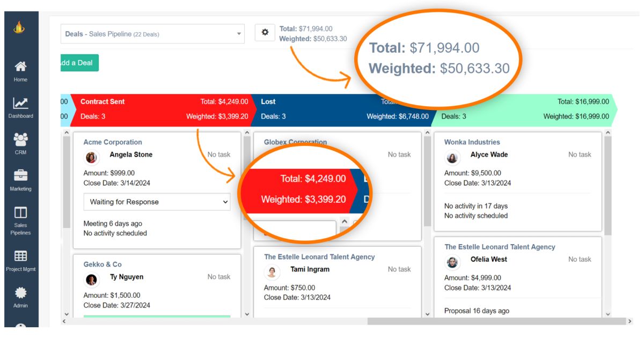Click the Marketing briefcase icon
Viewport: 644px width, 338px height.
[20, 174]
